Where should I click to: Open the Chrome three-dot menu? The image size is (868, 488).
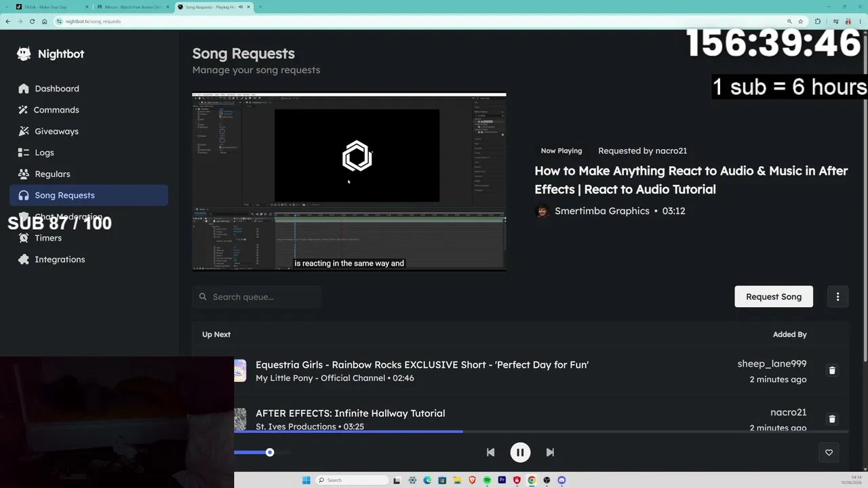[860, 21]
